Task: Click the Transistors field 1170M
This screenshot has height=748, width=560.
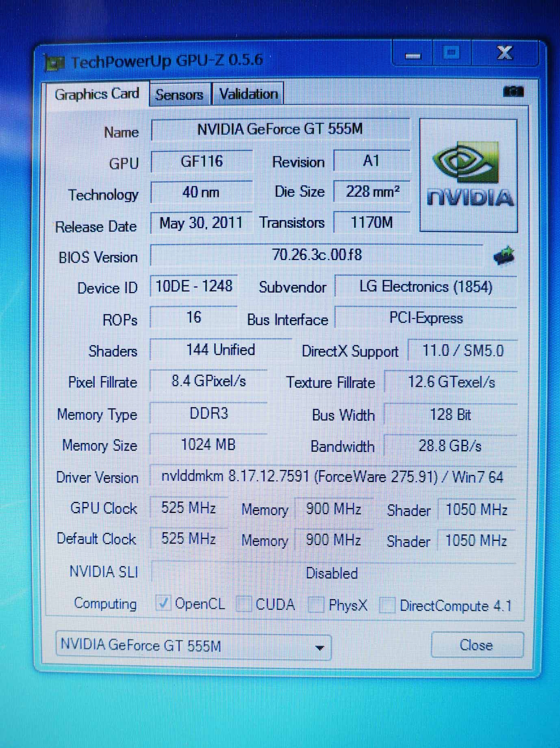Action: (371, 223)
